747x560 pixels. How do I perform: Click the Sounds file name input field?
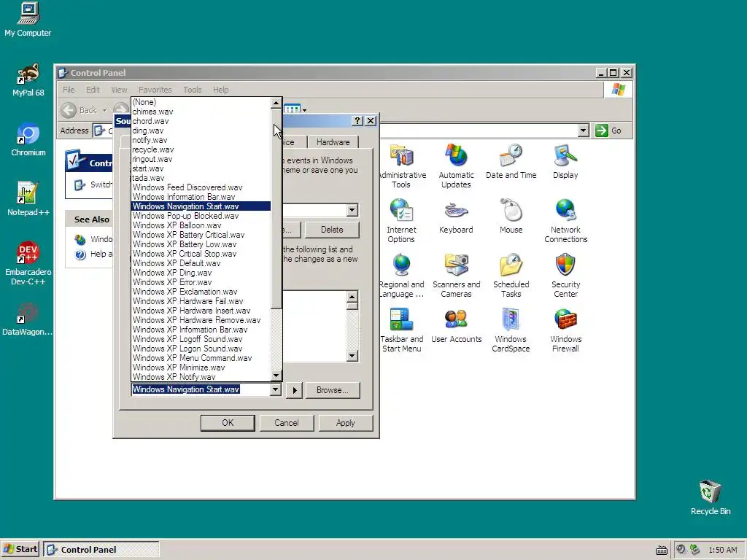pos(201,389)
